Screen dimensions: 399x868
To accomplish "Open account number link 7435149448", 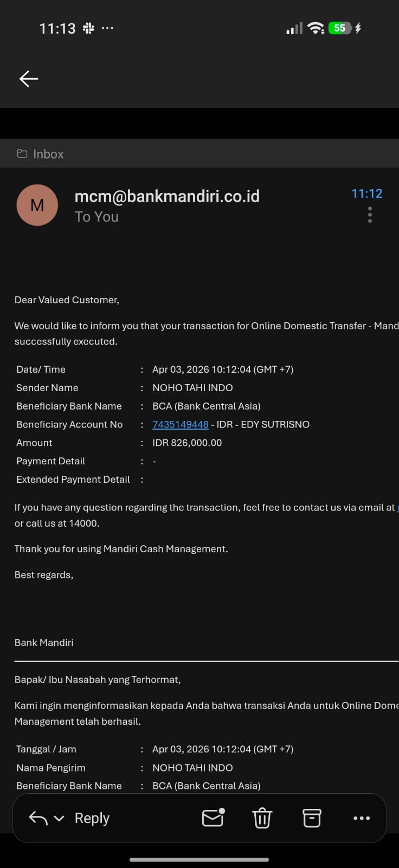I will coord(180,424).
